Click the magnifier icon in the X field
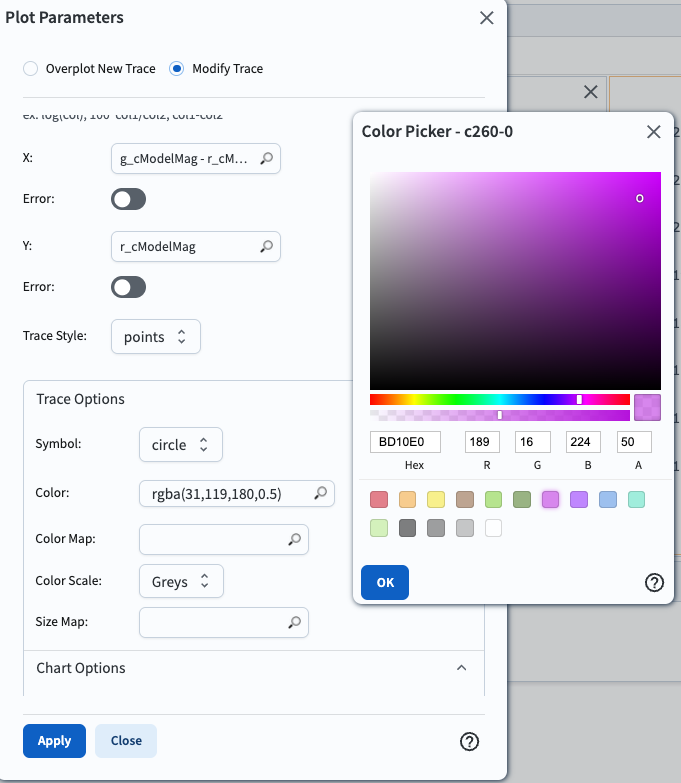 pos(266,158)
